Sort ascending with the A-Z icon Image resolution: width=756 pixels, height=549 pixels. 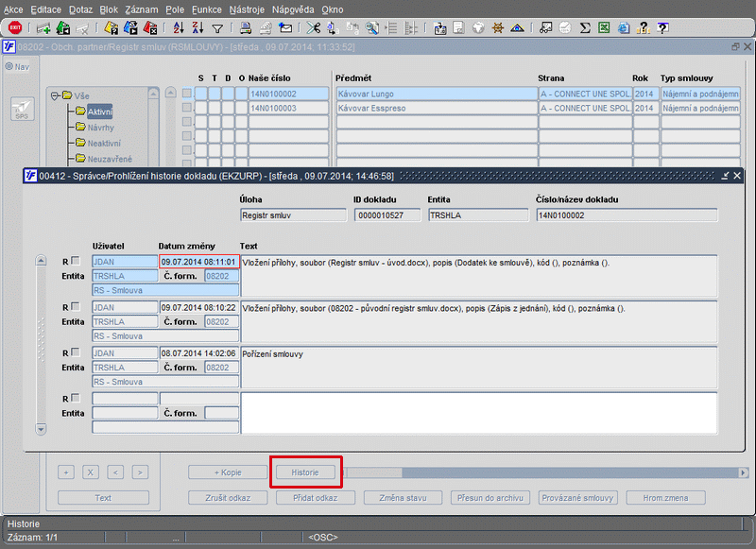179,28
